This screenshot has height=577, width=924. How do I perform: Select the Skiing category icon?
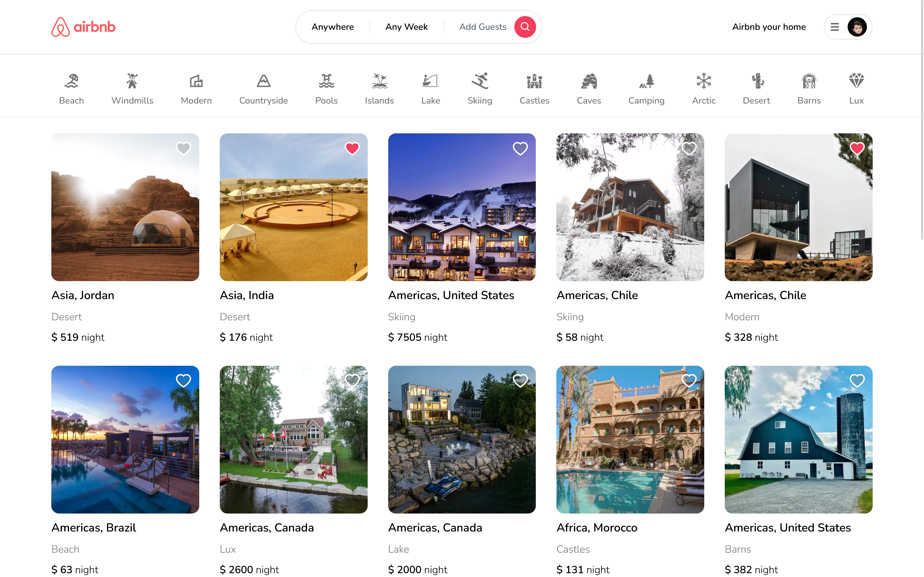coord(479,81)
